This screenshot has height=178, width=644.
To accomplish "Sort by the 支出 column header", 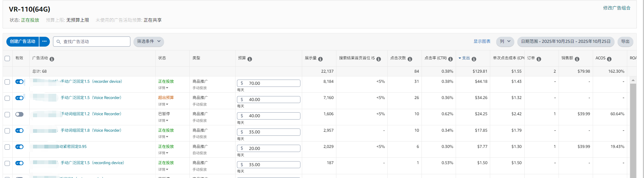I will click(x=466, y=58).
